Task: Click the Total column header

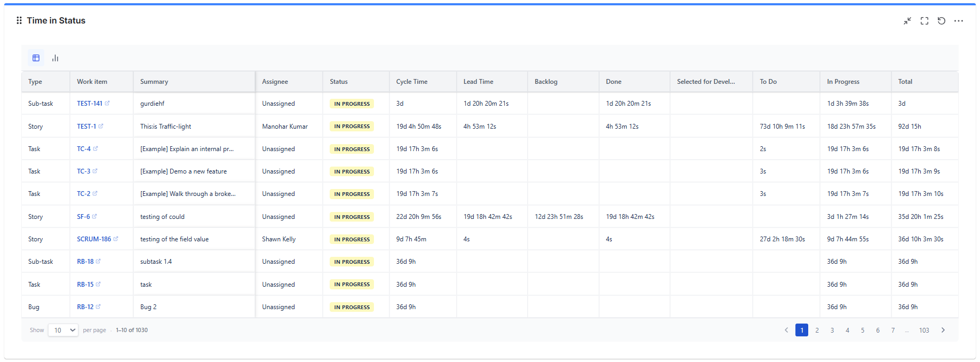Action: (x=925, y=82)
